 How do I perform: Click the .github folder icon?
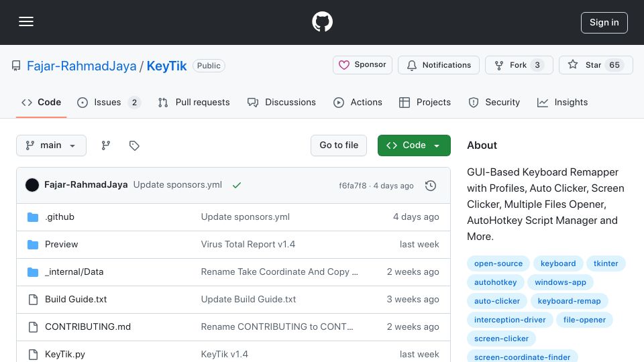33,217
